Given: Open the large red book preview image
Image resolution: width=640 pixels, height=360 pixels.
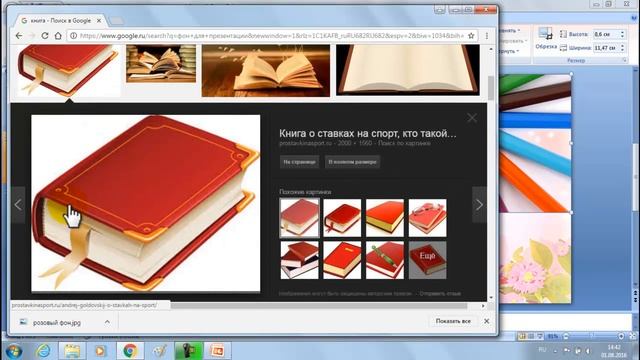Looking at the screenshot, I should point(146,203).
